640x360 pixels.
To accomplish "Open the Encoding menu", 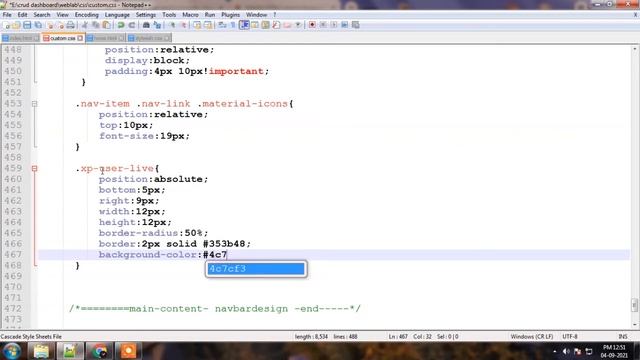I will click(87, 15).
